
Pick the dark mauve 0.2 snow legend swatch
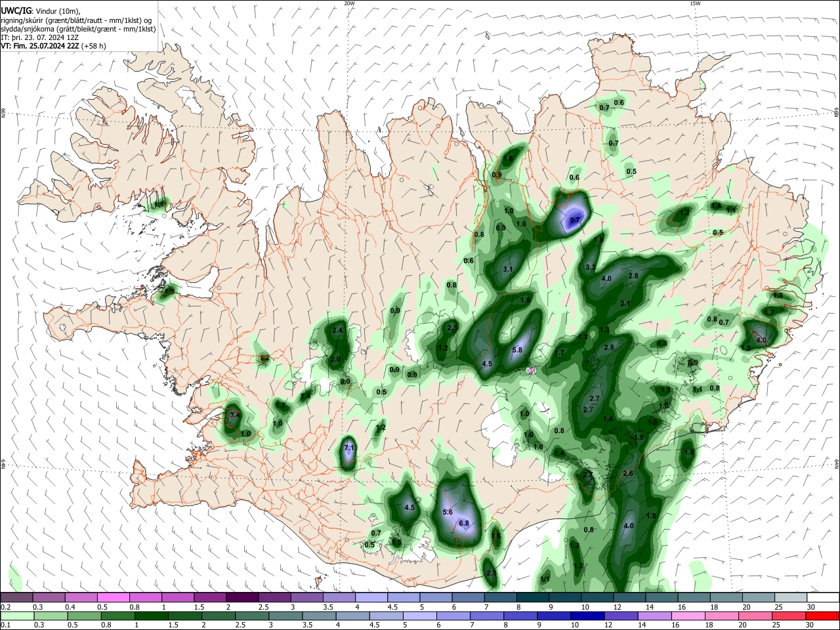17,598
